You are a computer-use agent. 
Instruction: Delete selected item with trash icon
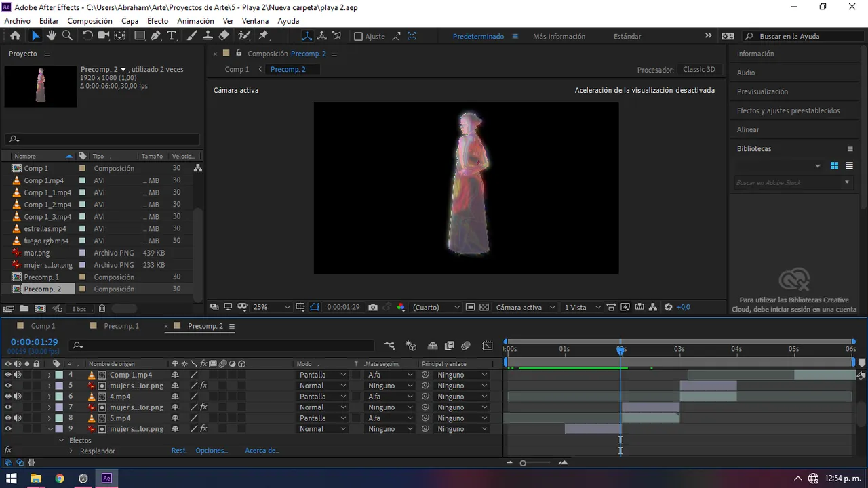pyautogui.click(x=102, y=308)
